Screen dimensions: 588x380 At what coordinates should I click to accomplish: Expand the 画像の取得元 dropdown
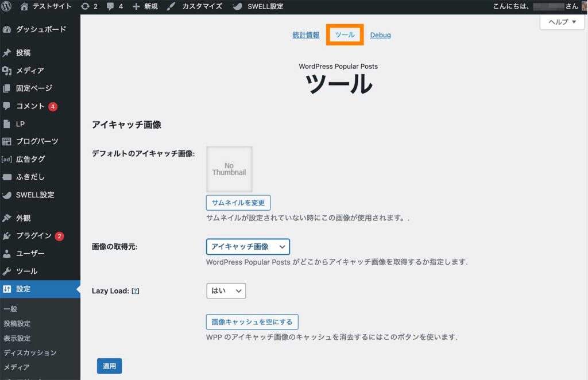pos(247,247)
